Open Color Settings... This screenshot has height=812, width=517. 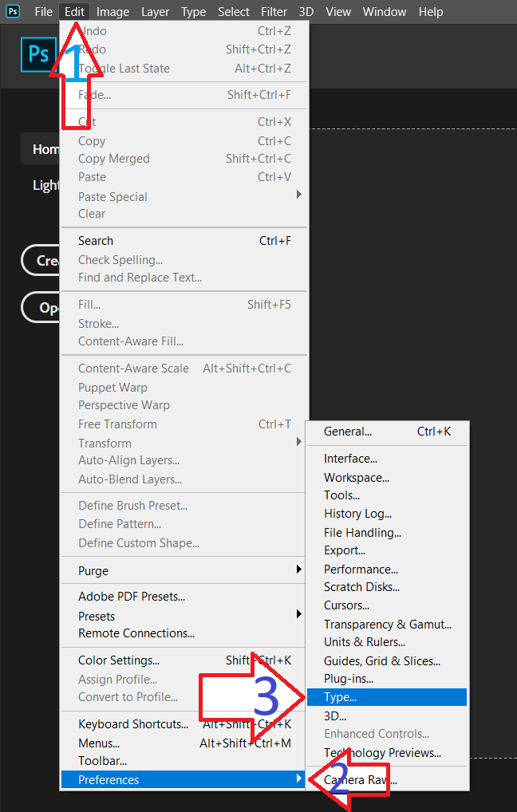point(184,660)
